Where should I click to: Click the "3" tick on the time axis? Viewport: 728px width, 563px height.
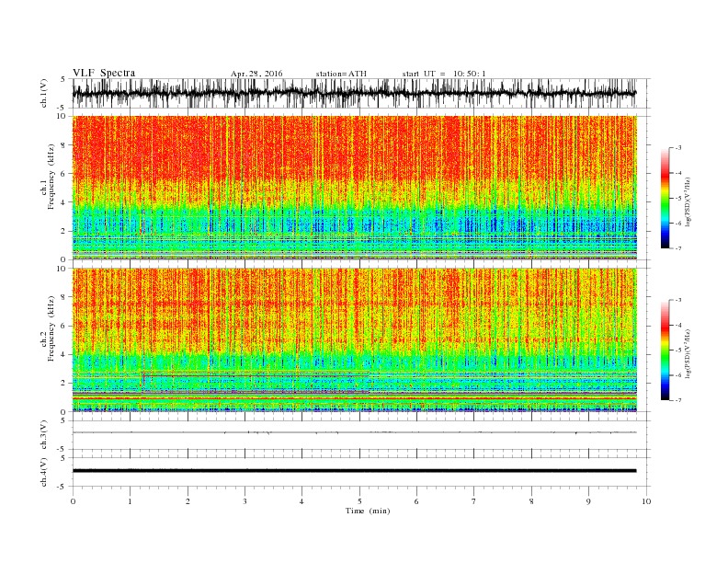(x=245, y=501)
